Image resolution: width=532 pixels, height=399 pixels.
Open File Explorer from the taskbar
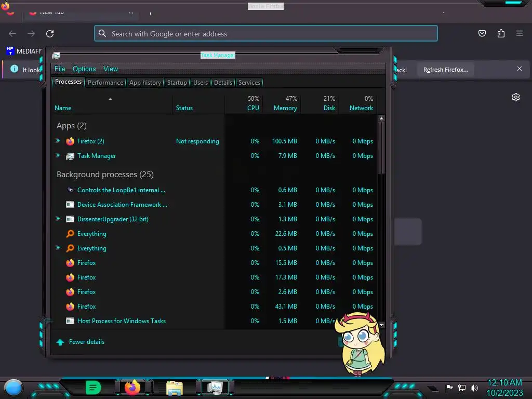[175, 388]
